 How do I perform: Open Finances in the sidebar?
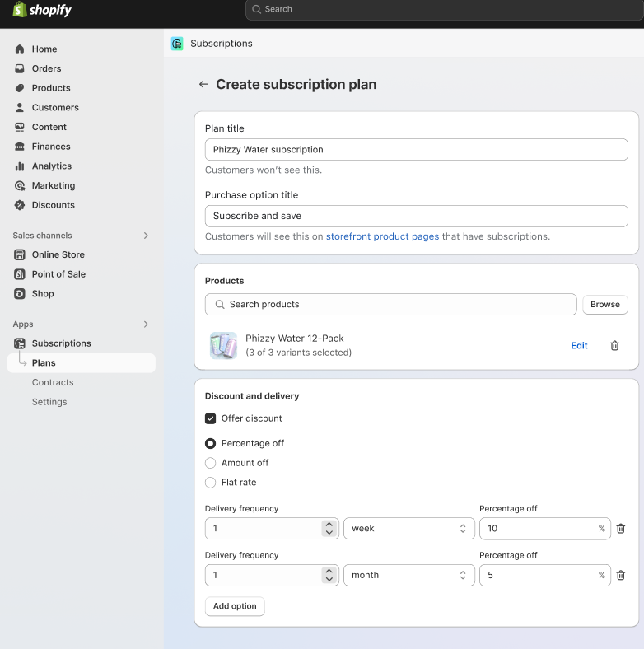point(51,146)
